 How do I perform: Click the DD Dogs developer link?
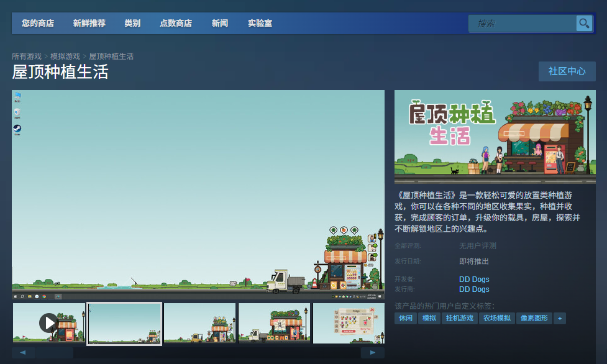tap(474, 280)
